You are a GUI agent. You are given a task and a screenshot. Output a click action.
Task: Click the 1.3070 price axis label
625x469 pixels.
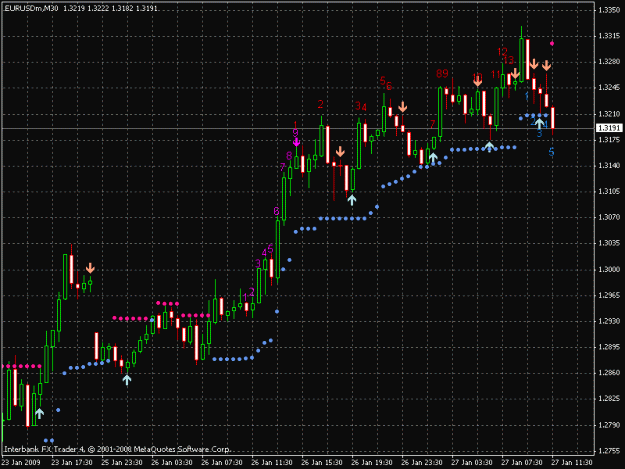coord(609,217)
